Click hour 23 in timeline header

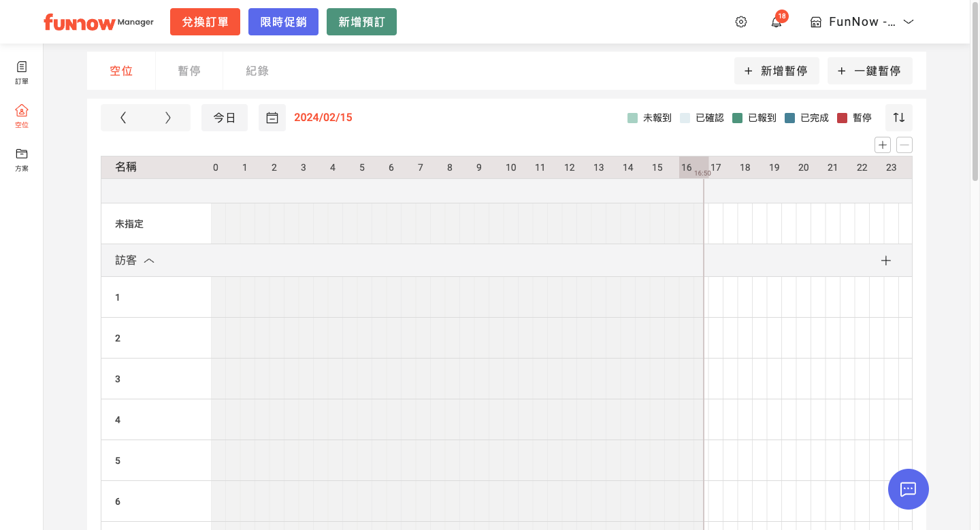point(892,167)
